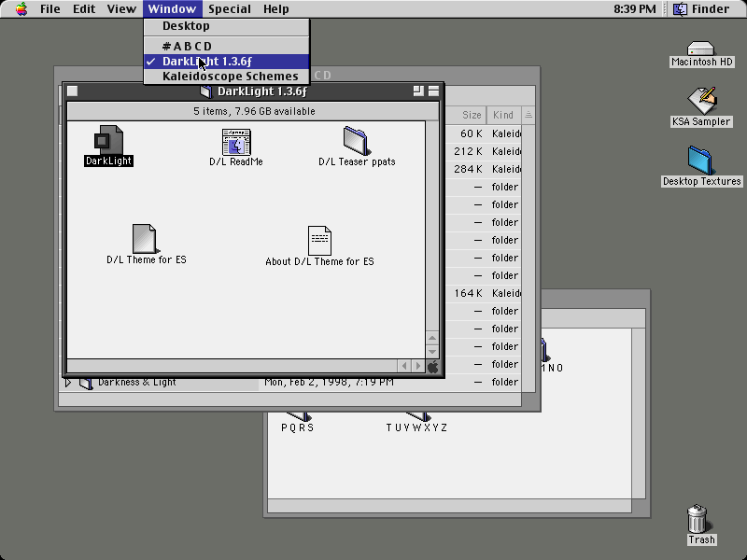Open the Help menu
Viewport: 747px width, 560px height.
click(276, 9)
